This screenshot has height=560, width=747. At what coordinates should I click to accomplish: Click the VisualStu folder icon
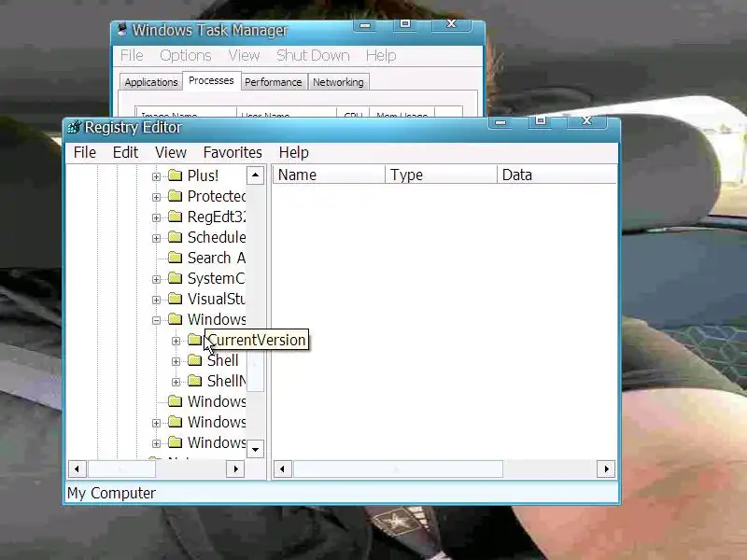tap(176, 298)
